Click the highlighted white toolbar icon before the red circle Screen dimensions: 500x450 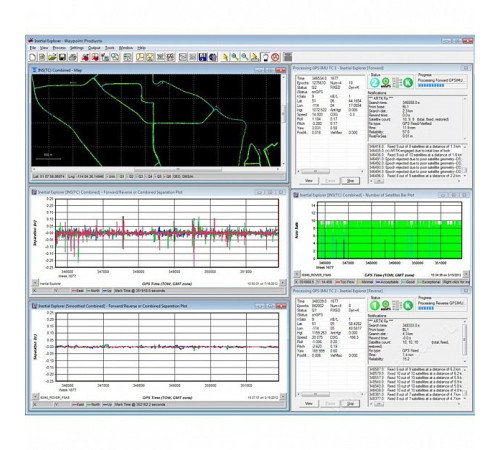(265, 57)
